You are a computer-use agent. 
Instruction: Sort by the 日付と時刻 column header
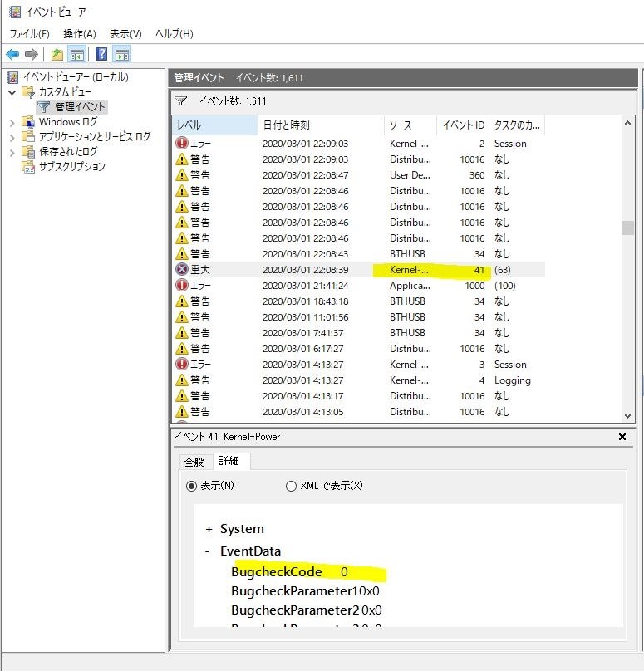[321, 125]
